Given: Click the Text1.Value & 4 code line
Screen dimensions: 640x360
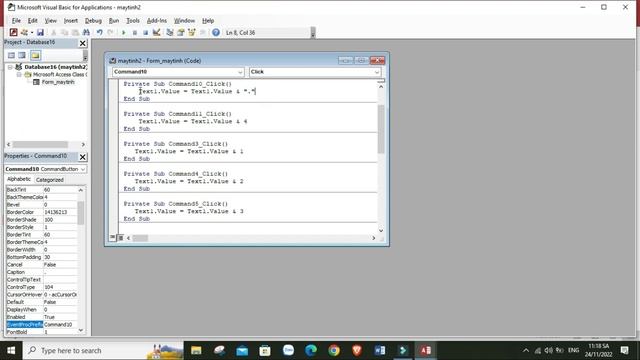Looking at the screenshot, I should pyautogui.click(x=193, y=121).
